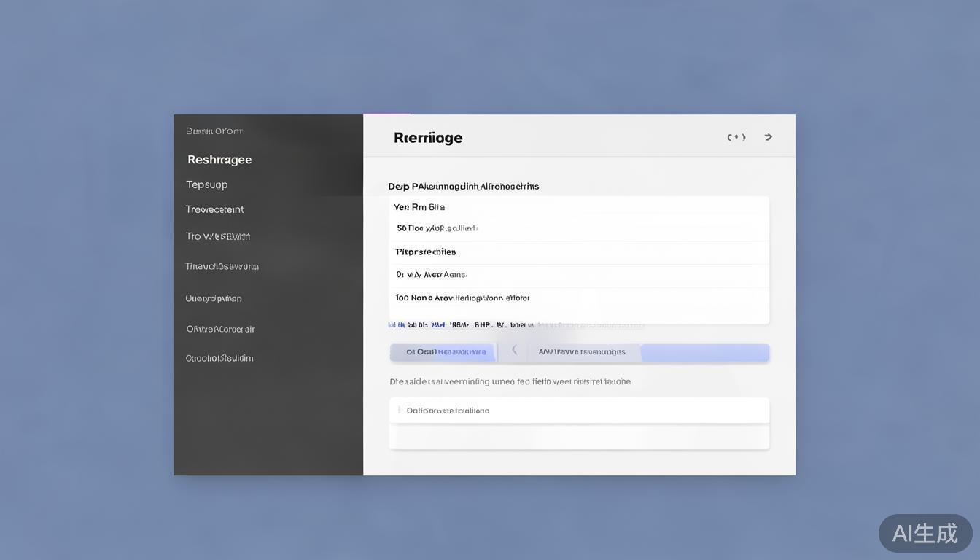The image size is (980, 560).
Task: Go to the ThavoltSsvvuna sidebar item
Action: [222, 266]
